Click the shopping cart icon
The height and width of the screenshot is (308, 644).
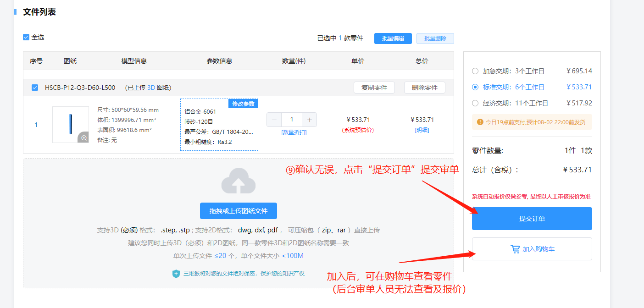[x=515, y=249]
